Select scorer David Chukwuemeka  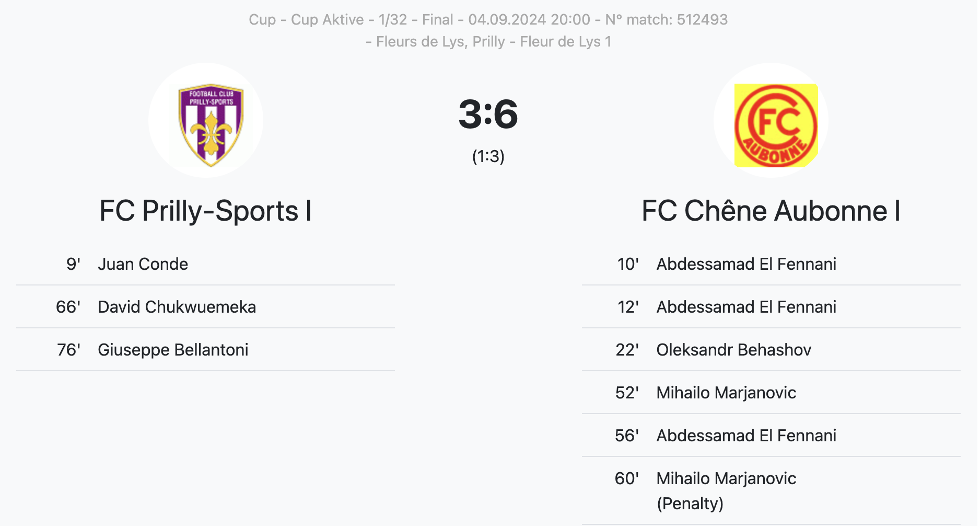tap(177, 307)
